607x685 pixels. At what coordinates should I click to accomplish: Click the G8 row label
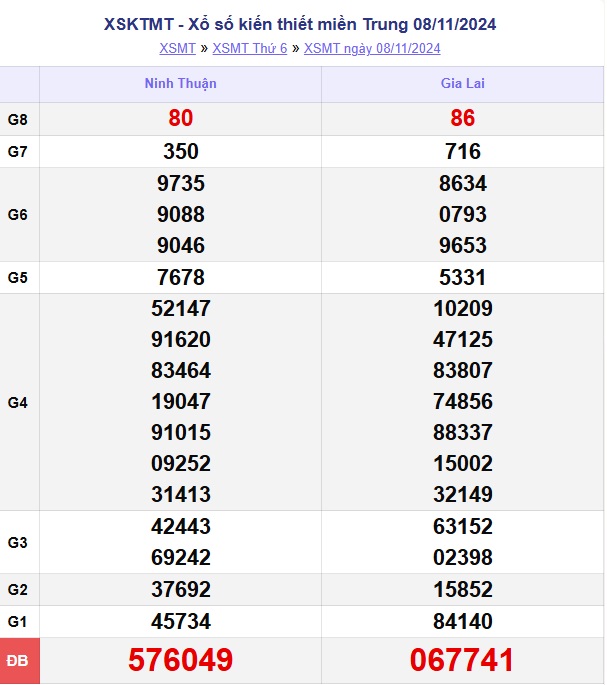coord(18,120)
